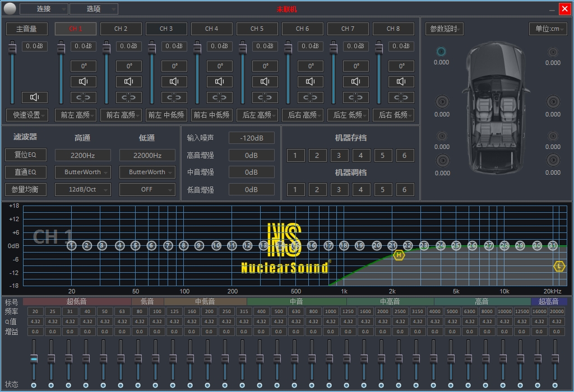Click CH 3 link icon
The height and width of the screenshot is (392, 574).
point(174,97)
